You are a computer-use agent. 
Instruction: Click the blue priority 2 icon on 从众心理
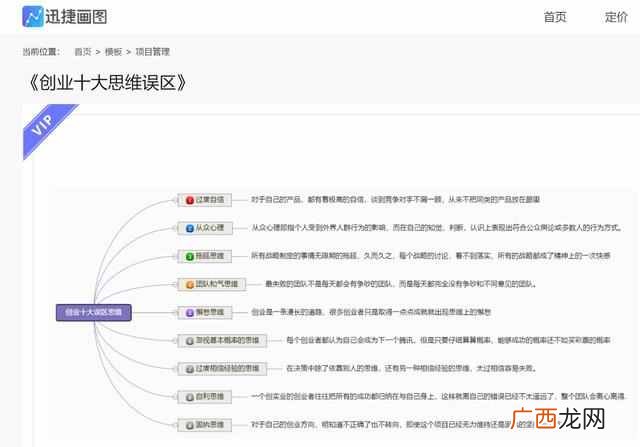[x=190, y=228]
